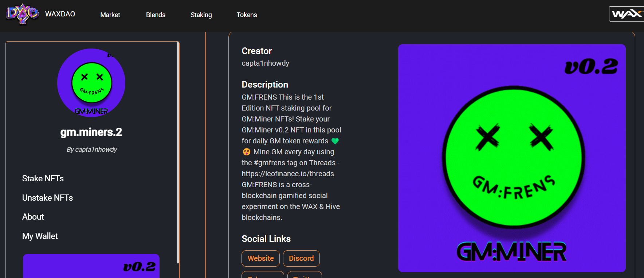644x278 pixels.
Task: Click the WAXDAO colorful logo icon
Action: [x=23, y=14]
